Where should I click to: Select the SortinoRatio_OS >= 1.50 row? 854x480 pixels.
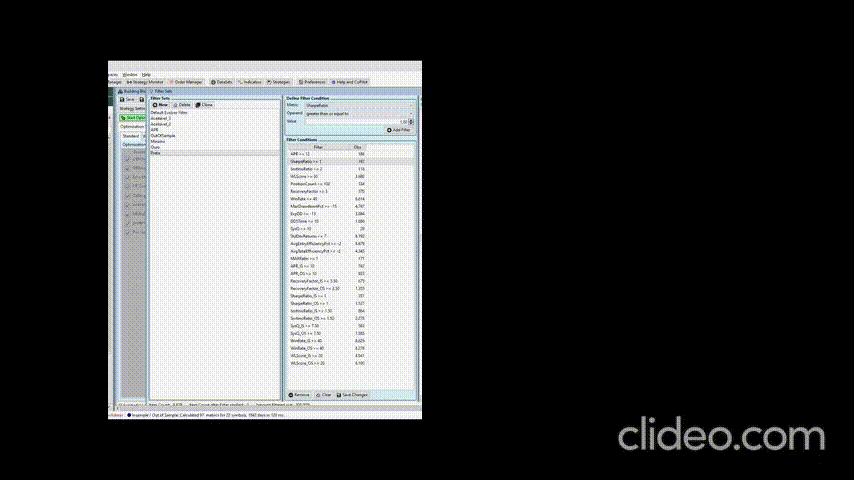click(351, 318)
